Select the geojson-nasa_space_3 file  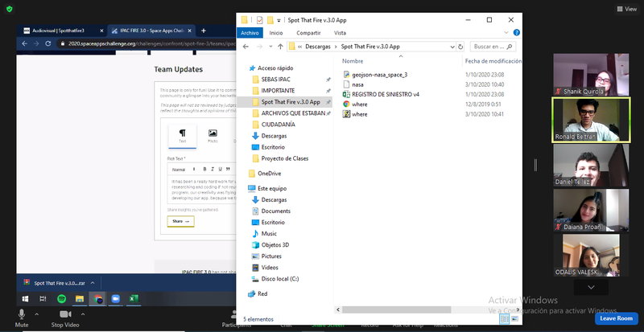point(379,74)
